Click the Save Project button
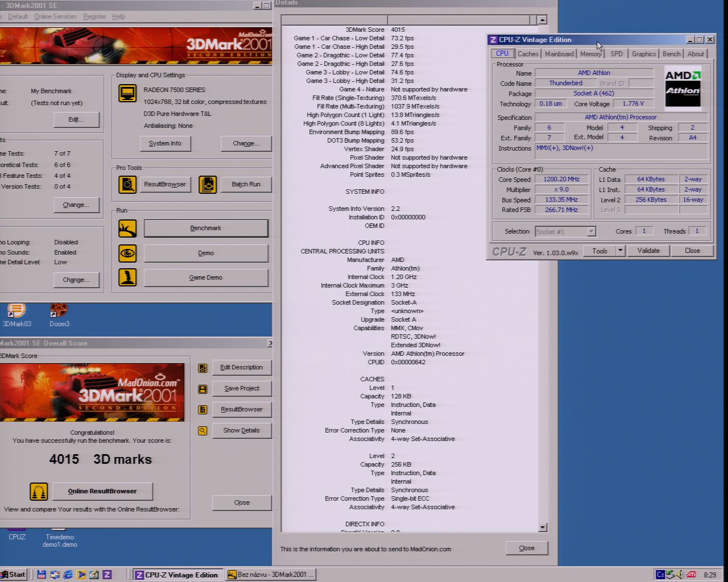Screen dimensions: 728x582 (x=242, y=389)
